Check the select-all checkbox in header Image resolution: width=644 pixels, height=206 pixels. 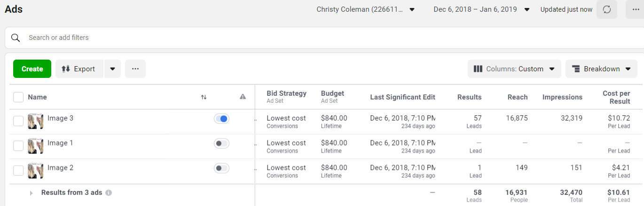18,97
